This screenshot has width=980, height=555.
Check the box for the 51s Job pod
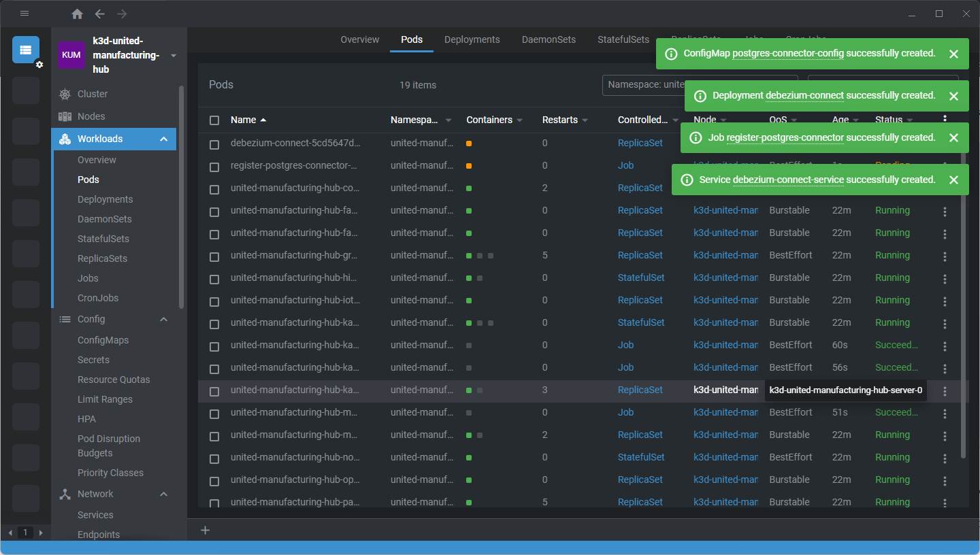pos(214,414)
